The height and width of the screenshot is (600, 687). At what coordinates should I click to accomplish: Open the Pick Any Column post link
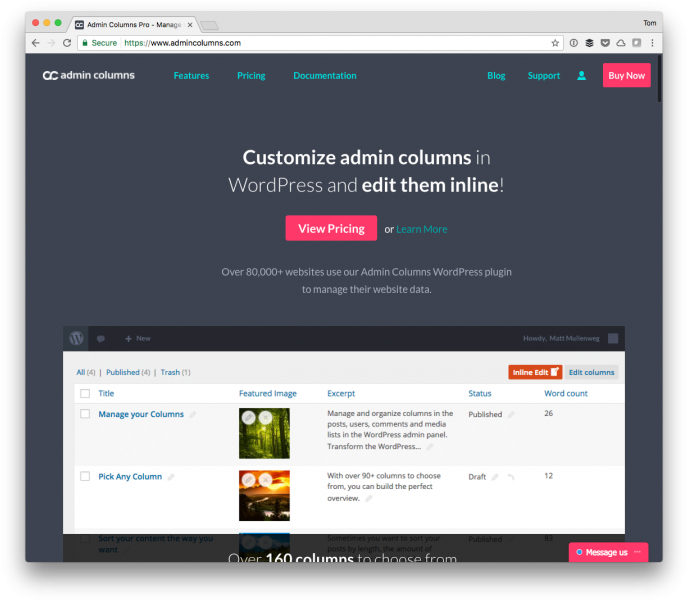tap(130, 476)
